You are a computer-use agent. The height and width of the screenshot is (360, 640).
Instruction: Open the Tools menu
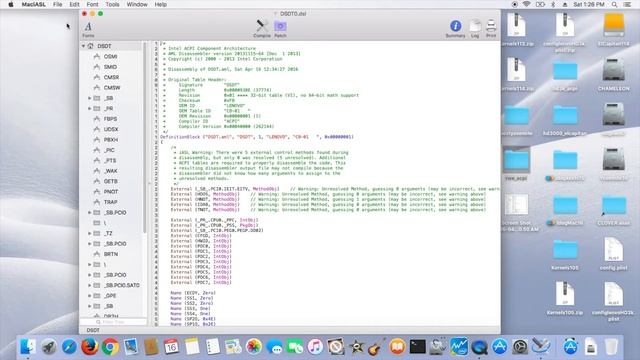112,4
